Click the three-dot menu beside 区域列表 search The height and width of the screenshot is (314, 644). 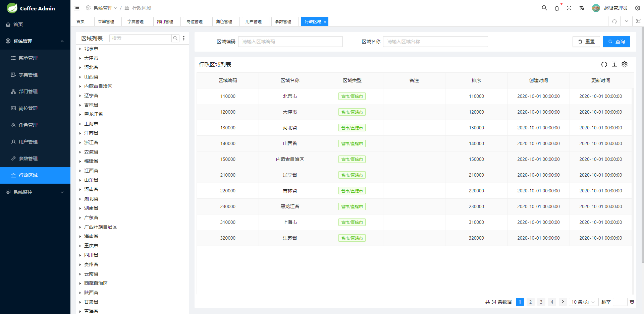(x=184, y=38)
